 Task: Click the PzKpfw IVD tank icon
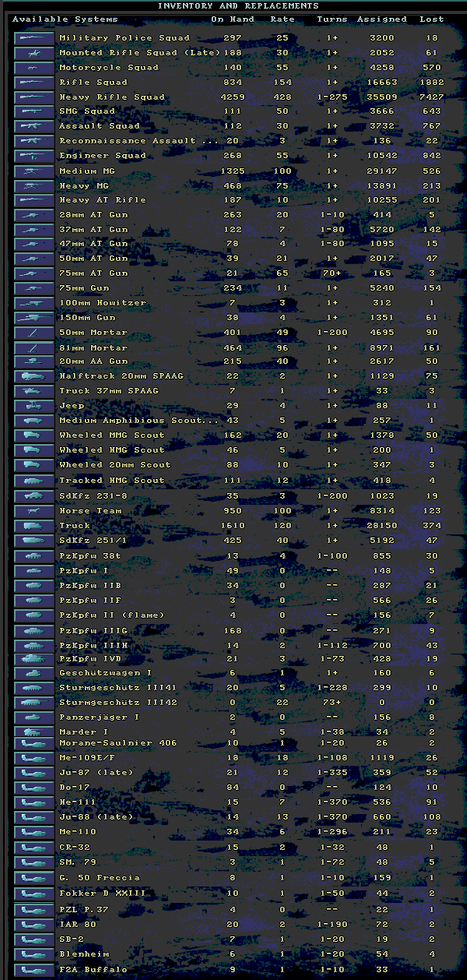click(34, 659)
